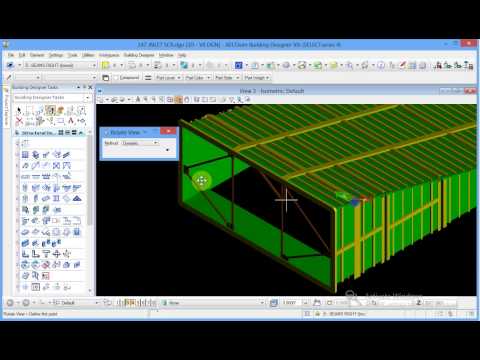
Task: Collapse the task group using its header arrow
Action: click(x=81, y=133)
